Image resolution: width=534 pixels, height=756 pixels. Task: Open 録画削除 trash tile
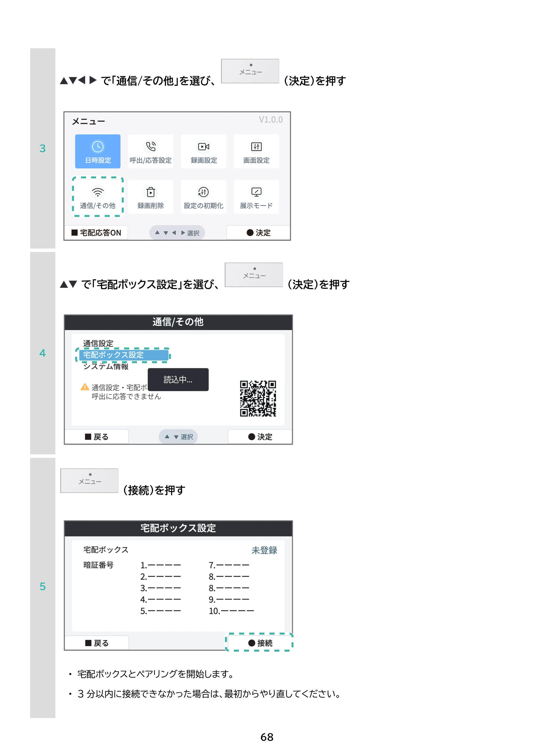point(150,197)
